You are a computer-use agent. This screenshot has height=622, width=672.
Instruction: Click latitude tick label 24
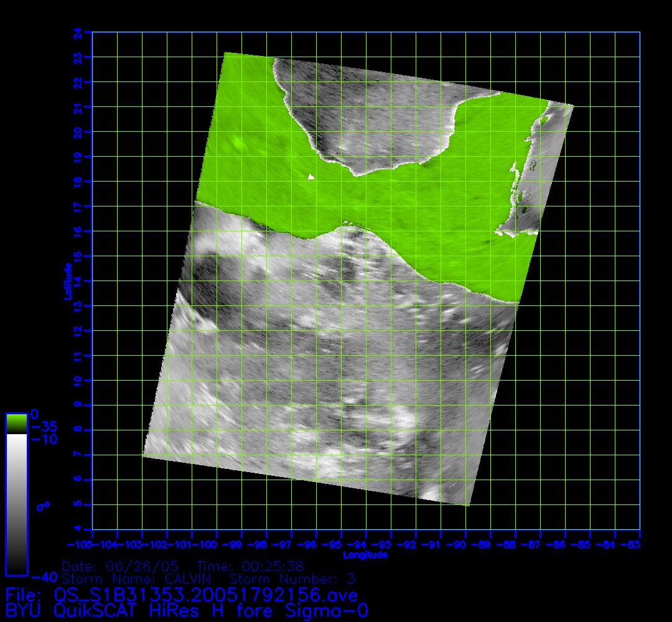point(78,32)
